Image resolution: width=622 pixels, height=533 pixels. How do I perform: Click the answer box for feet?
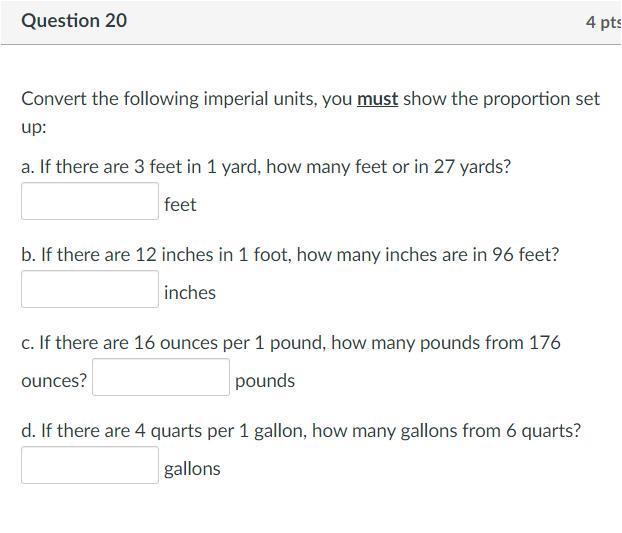coord(90,202)
